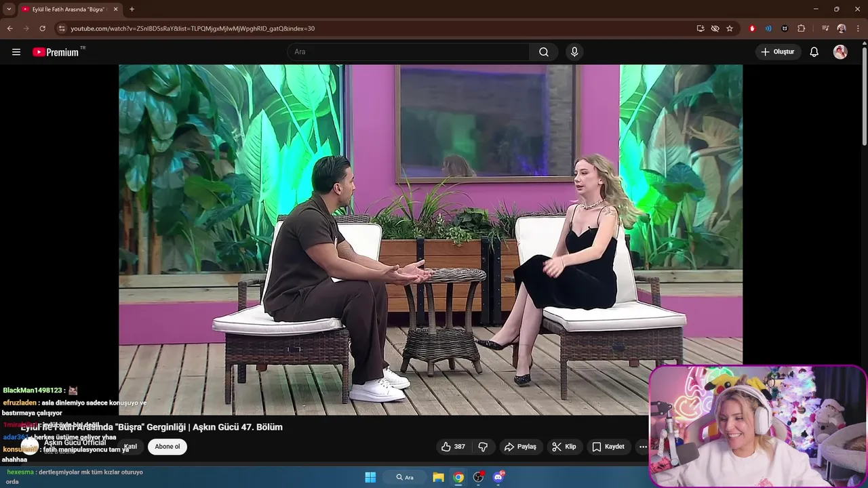The image size is (868, 488).
Task: Open OBS Studio from taskbar
Action: click(479, 477)
